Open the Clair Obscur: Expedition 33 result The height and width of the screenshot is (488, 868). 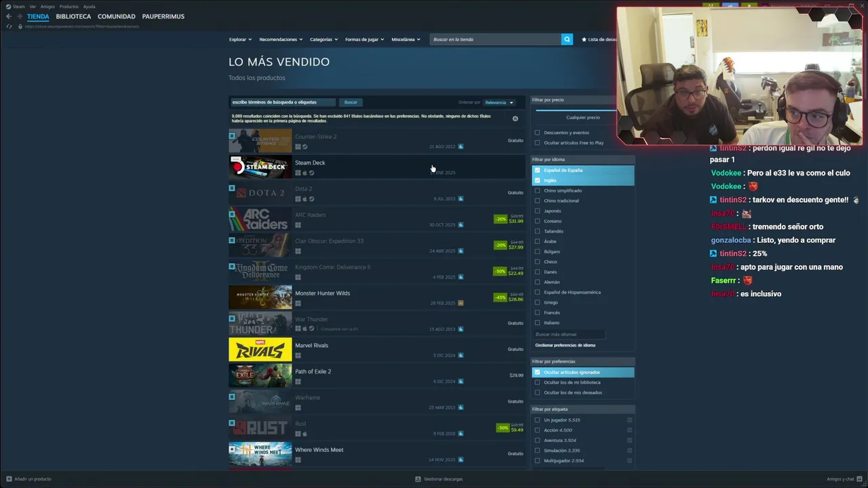pyautogui.click(x=376, y=245)
